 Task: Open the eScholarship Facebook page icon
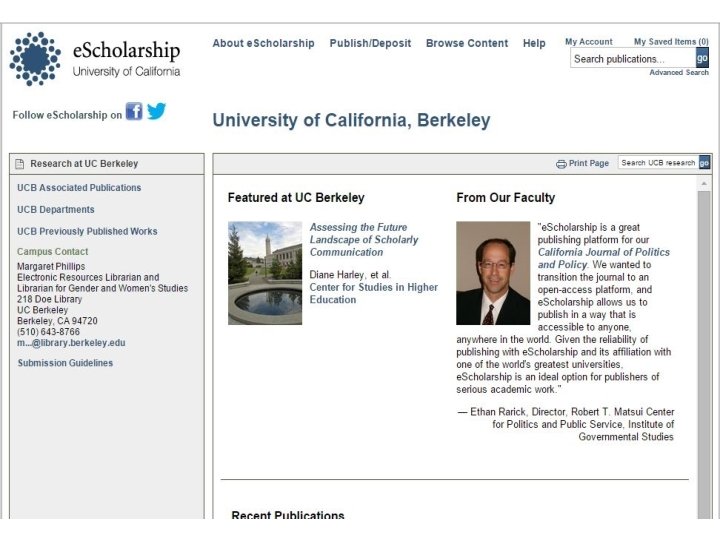coord(134,111)
